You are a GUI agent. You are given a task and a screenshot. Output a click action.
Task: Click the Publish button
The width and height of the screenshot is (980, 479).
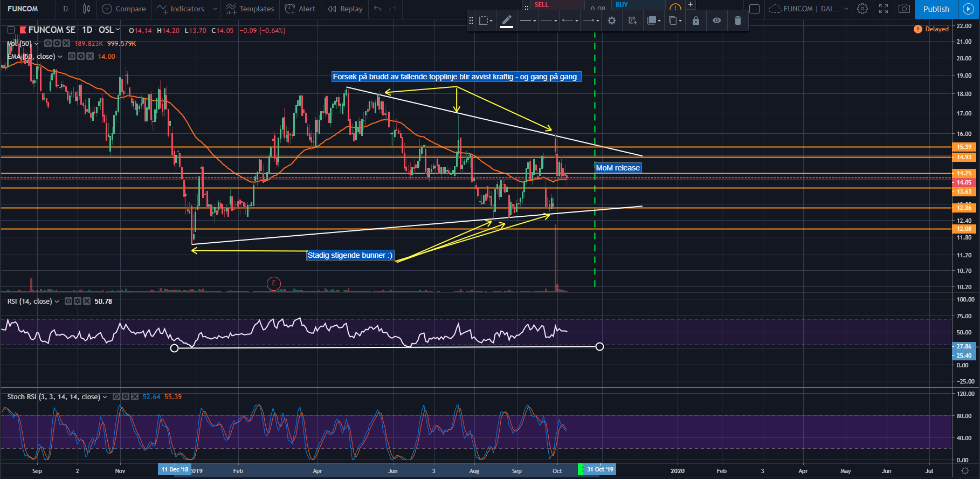point(936,9)
